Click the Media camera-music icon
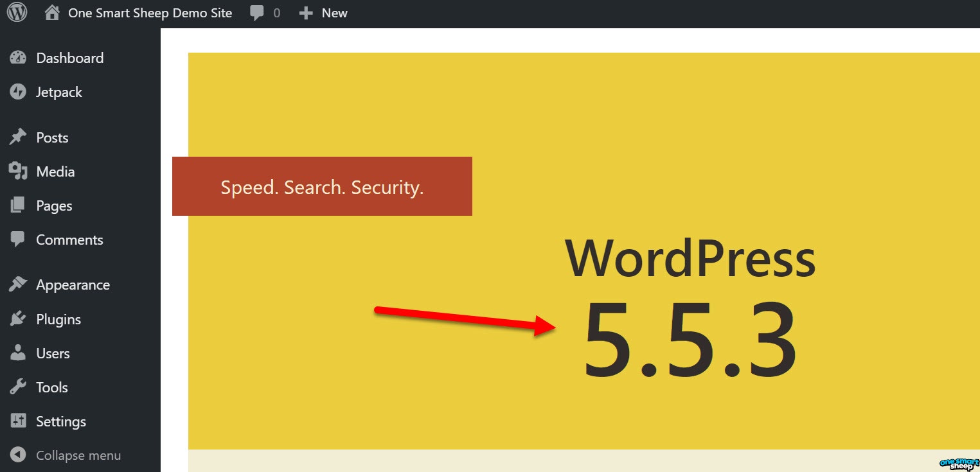The image size is (980, 472). point(18,171)
